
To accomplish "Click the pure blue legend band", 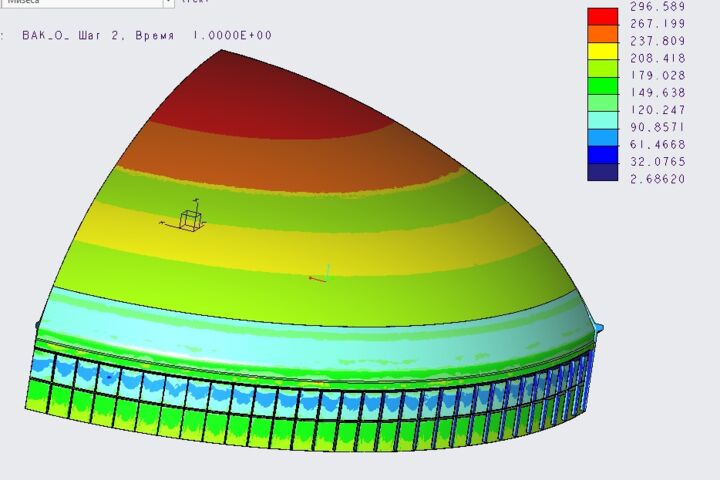I will pyautogui.click(x=602, y=155).
